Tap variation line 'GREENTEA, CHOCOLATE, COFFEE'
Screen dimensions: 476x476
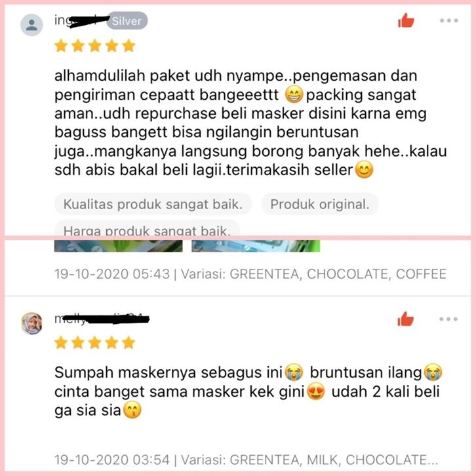click(x=338, y=274)
